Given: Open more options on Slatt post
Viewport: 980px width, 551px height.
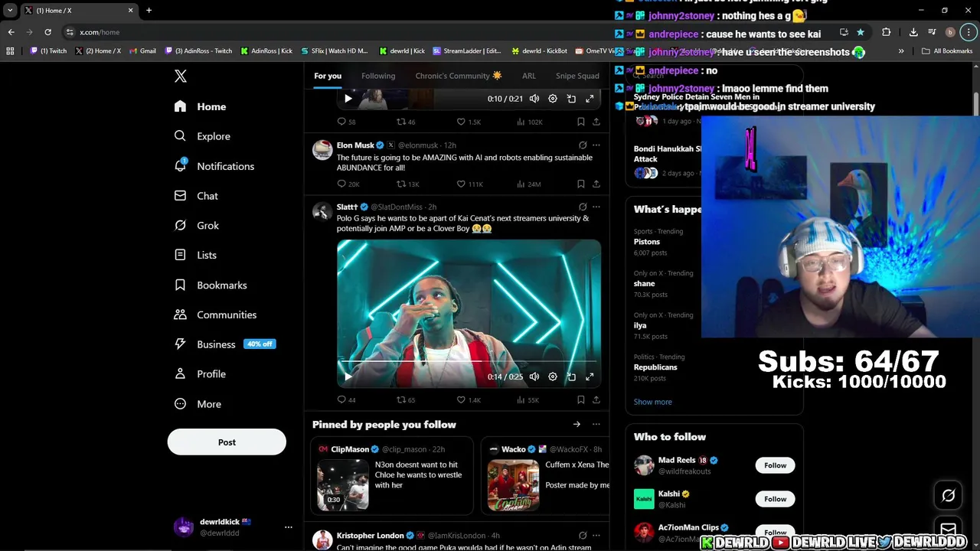Looking at the screenshot, I should point(596,207).
